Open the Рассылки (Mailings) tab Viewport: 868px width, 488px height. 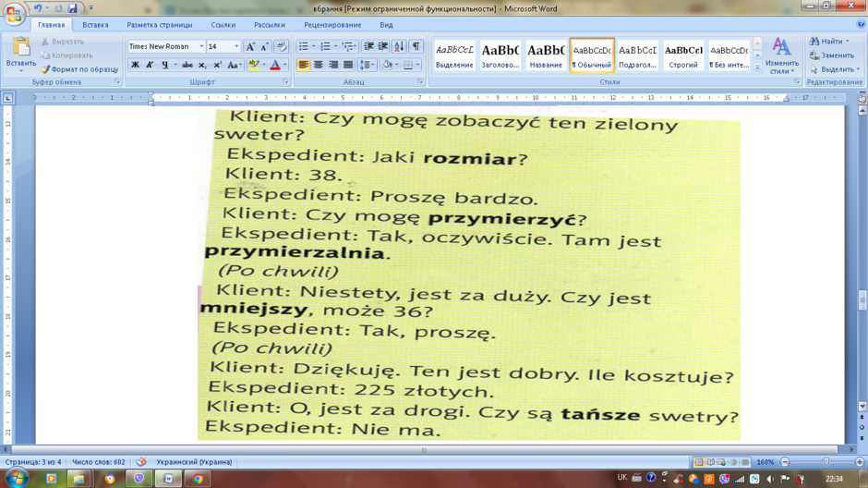click(270, 25)
